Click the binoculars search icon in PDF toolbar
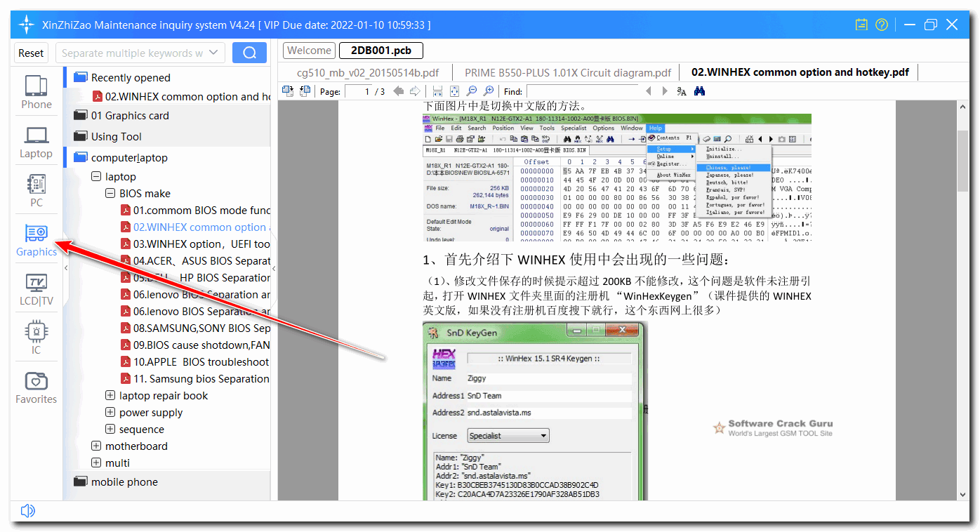 (x=698, y=91)
